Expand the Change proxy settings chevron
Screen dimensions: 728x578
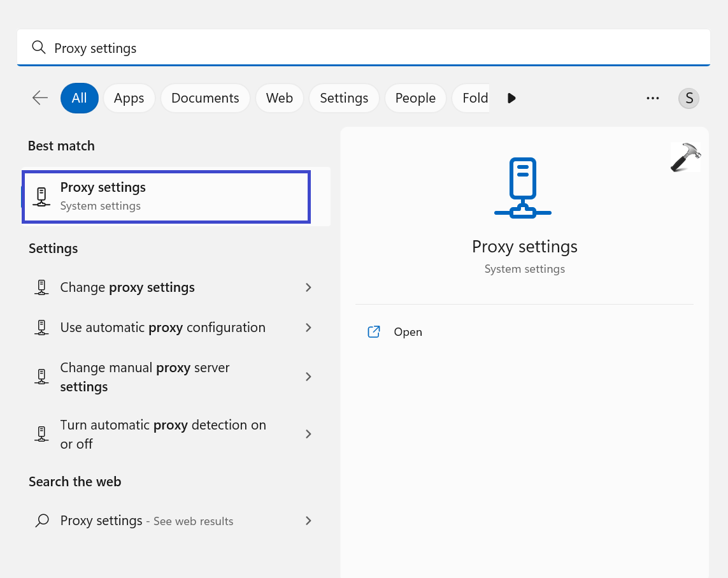308,287
